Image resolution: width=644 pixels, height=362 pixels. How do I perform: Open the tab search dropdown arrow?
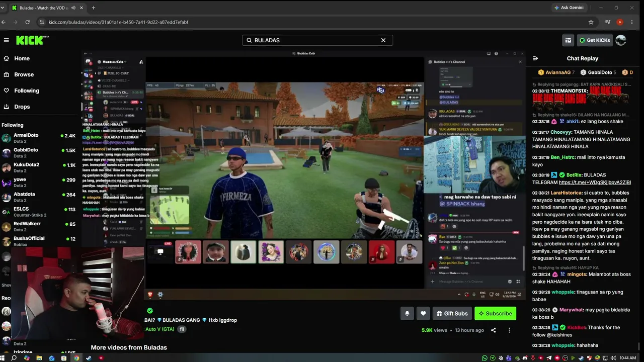3,8
